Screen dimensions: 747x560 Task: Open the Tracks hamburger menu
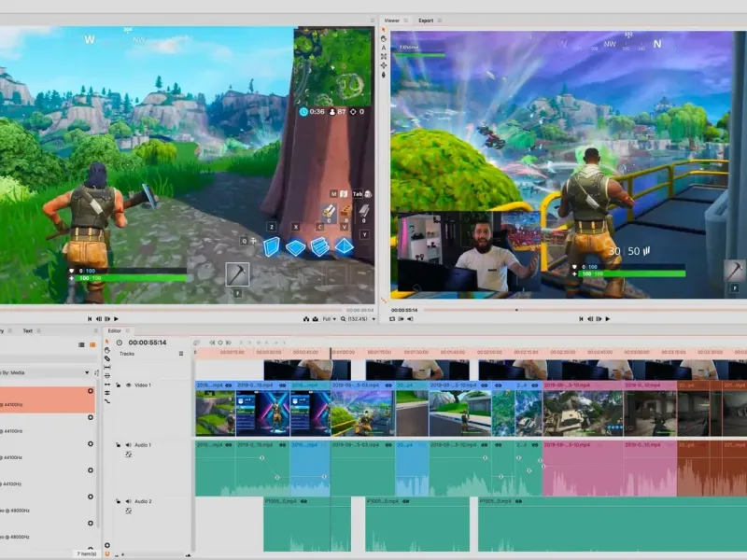[x=181, y=354]
